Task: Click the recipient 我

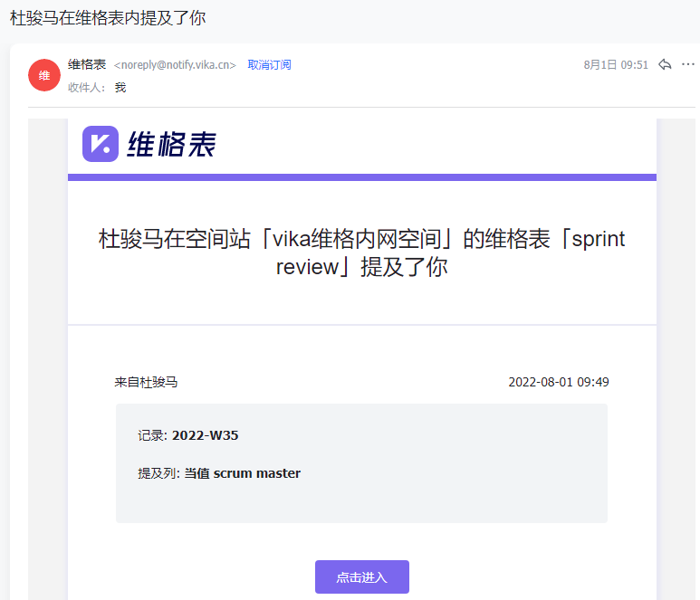Action: [120, 88]
